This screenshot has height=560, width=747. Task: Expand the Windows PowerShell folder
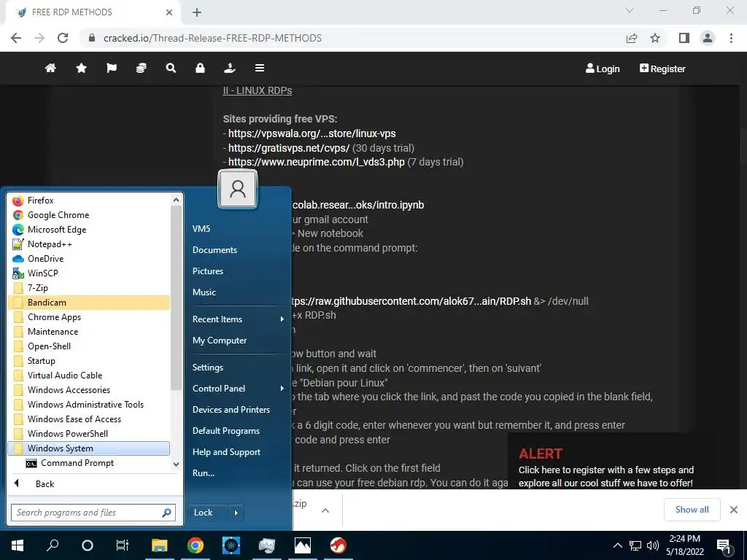88,434
